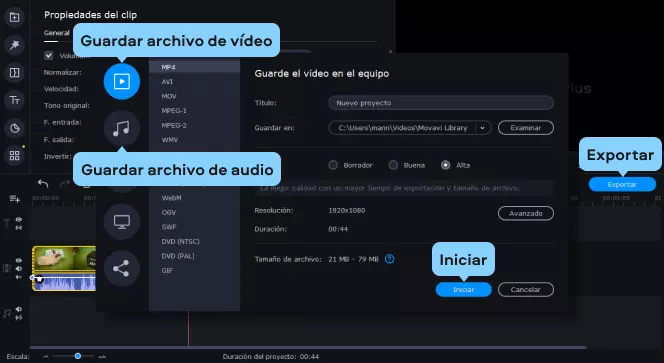Viewport: 664px width, 363px height.
Task: Open the transitions panel icon
Action: [x=14, y=72]
